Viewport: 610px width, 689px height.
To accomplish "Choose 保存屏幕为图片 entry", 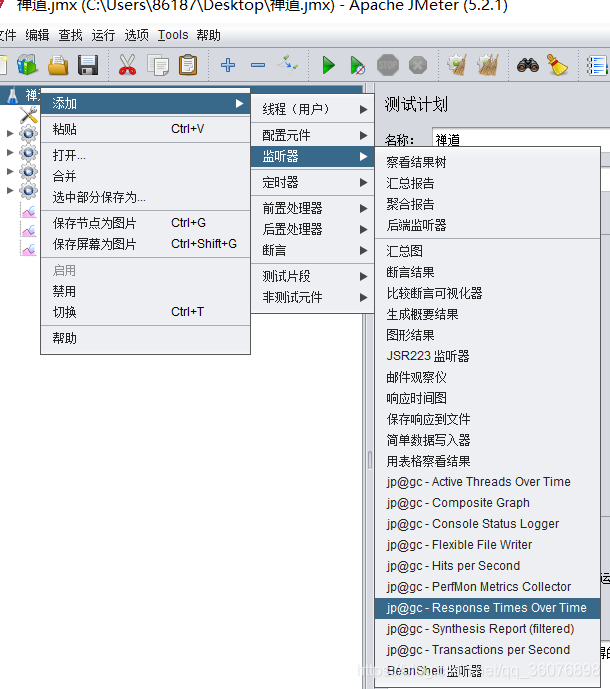I will (145, 244).
